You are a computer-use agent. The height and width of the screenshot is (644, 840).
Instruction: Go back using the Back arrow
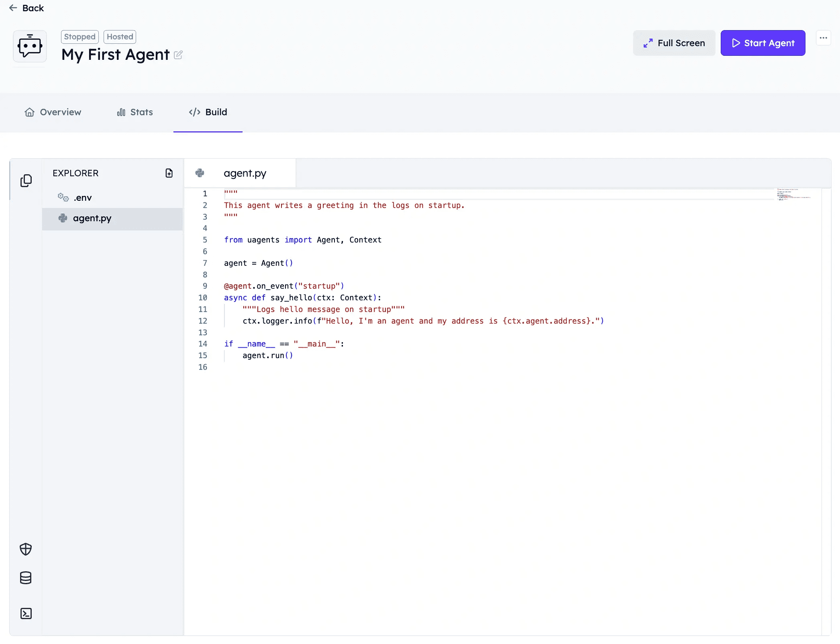26,8
